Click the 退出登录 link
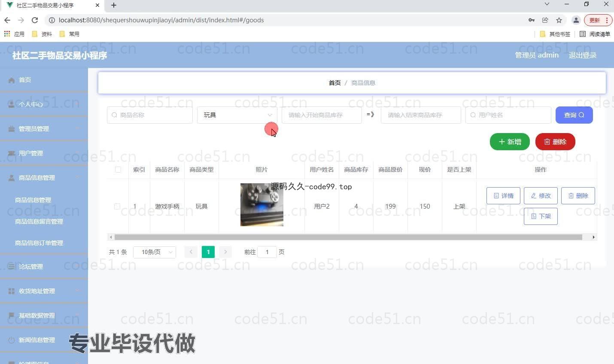The image size is (614, 364). point(583,55)
